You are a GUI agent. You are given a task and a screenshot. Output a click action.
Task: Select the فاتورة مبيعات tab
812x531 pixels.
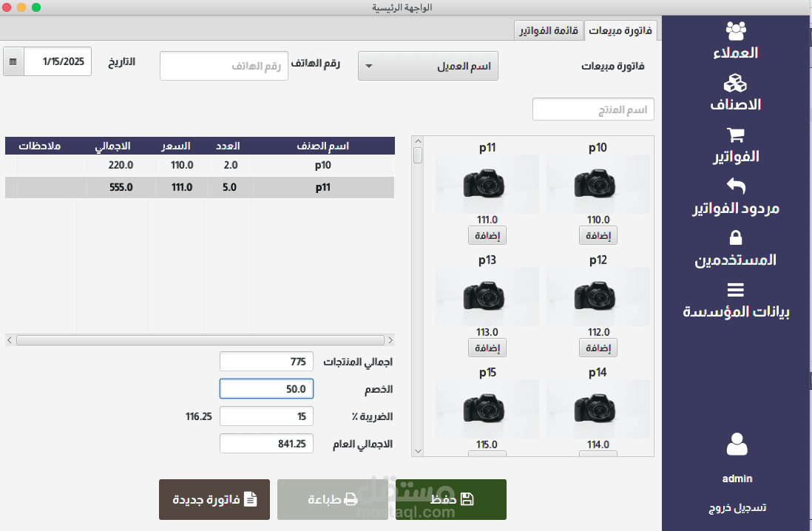click(621, 31)
